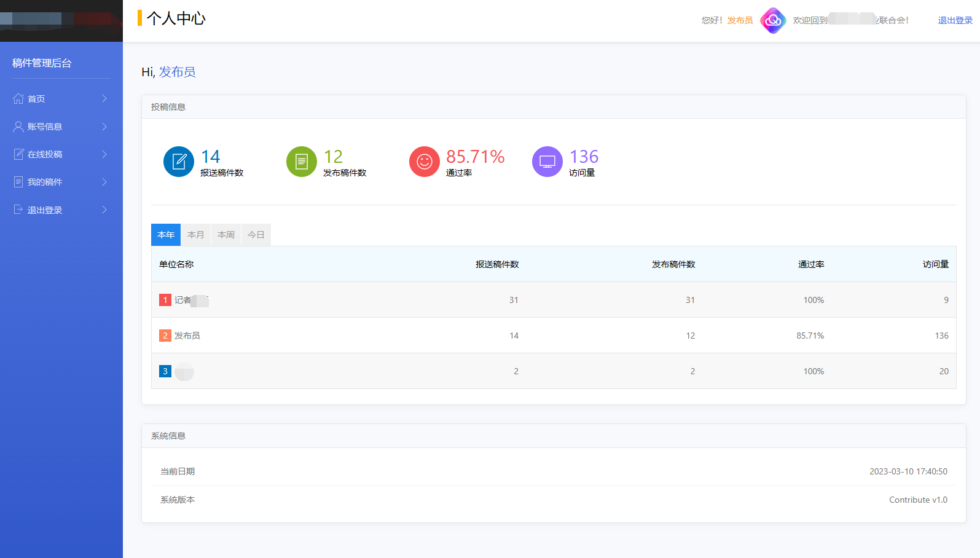Click the sidebar logout door icon

point(18,210)
